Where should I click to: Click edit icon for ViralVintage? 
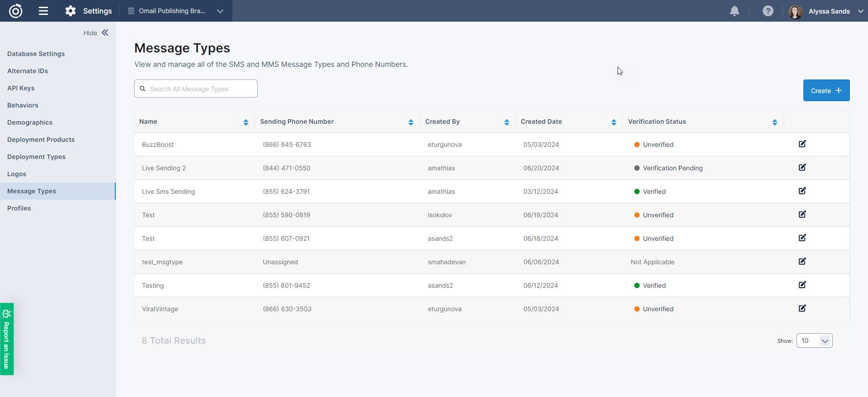802,308
